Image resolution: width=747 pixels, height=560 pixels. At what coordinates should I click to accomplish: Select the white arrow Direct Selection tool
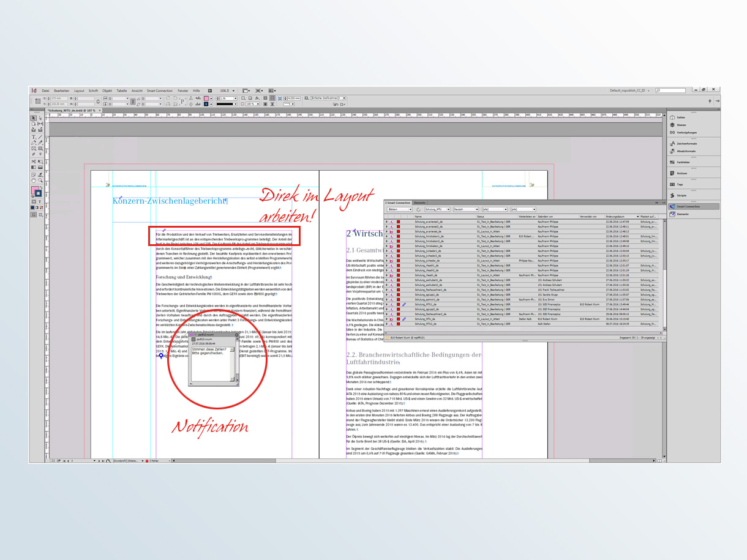pyautogui.click(x=40, y=118)
